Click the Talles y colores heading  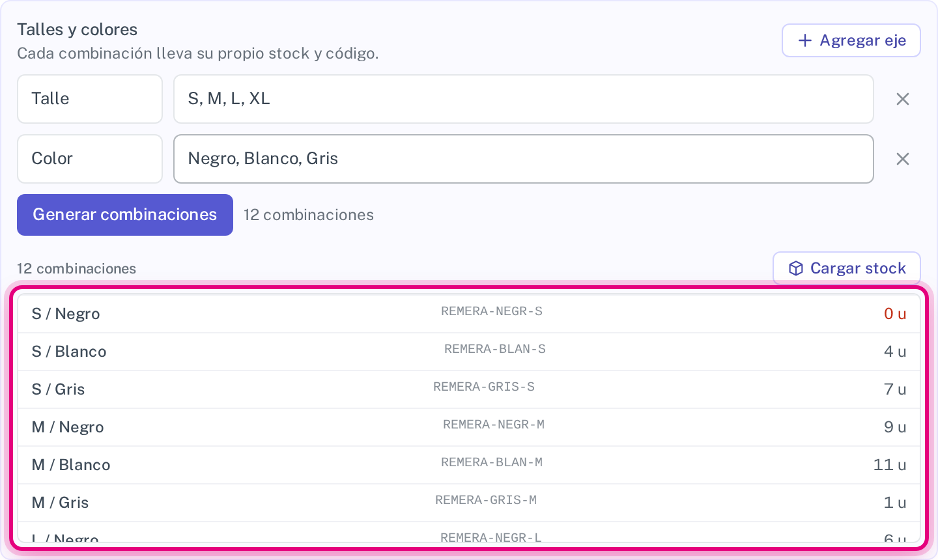tap(78, 29)
